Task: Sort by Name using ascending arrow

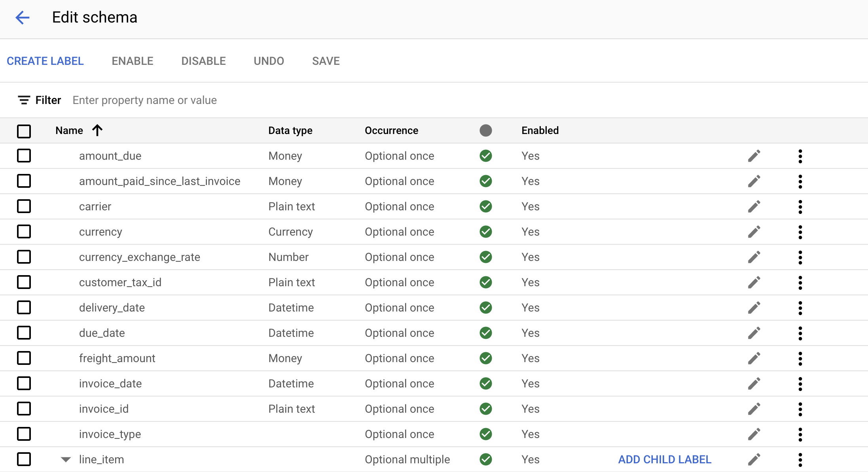Action: click(97, 130)
